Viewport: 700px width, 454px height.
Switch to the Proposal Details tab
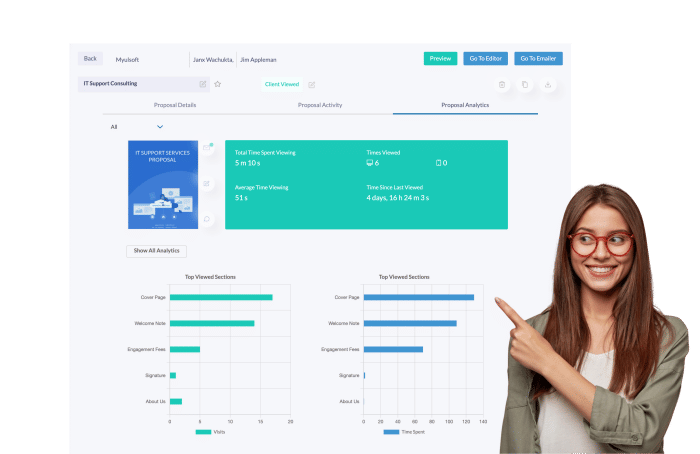point(175,105)
